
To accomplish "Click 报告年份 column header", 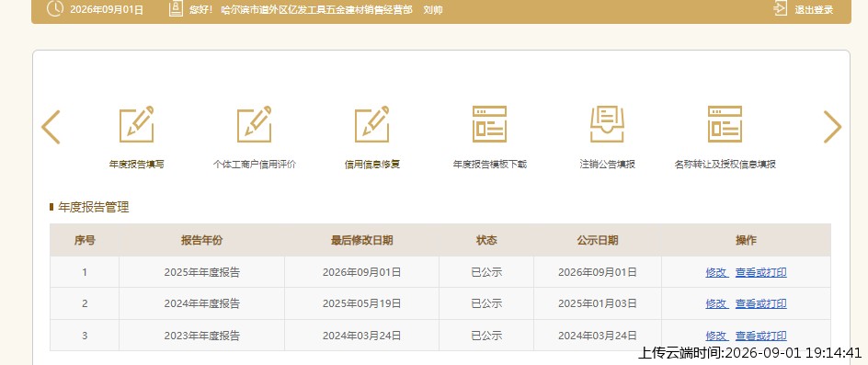I will coord(201,240).
